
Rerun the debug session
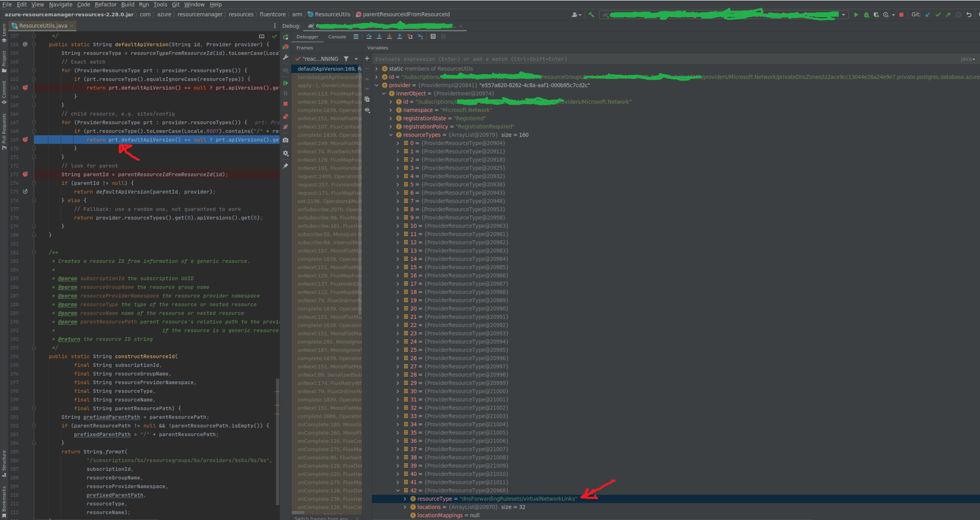(286, 37)
